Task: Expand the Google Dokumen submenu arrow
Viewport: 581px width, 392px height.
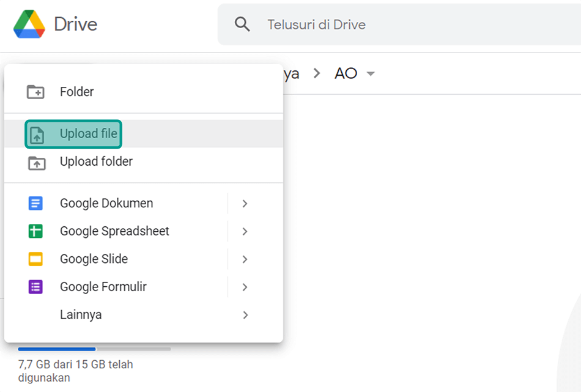Action: pyautogui.click(x=245, y=204)
